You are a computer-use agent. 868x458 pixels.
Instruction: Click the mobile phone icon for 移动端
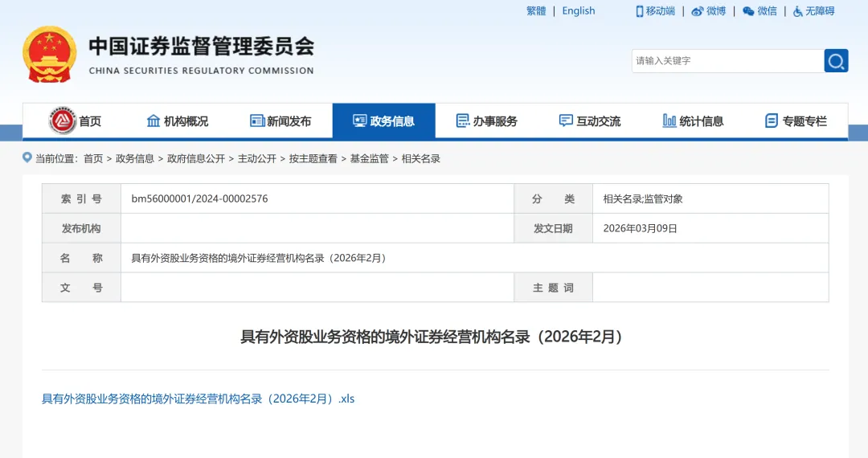coord(640,11)
